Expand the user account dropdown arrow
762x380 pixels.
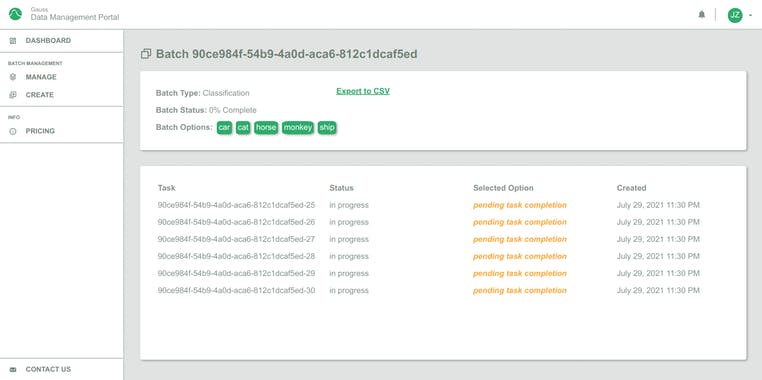coord(750,15)
